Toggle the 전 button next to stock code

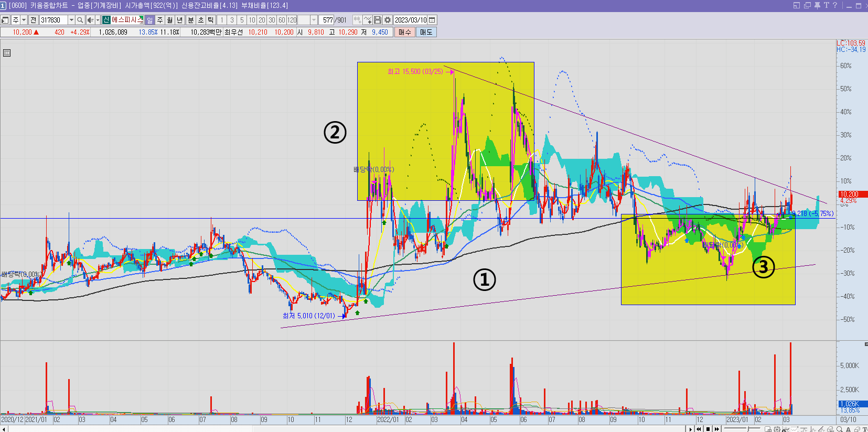34,20
